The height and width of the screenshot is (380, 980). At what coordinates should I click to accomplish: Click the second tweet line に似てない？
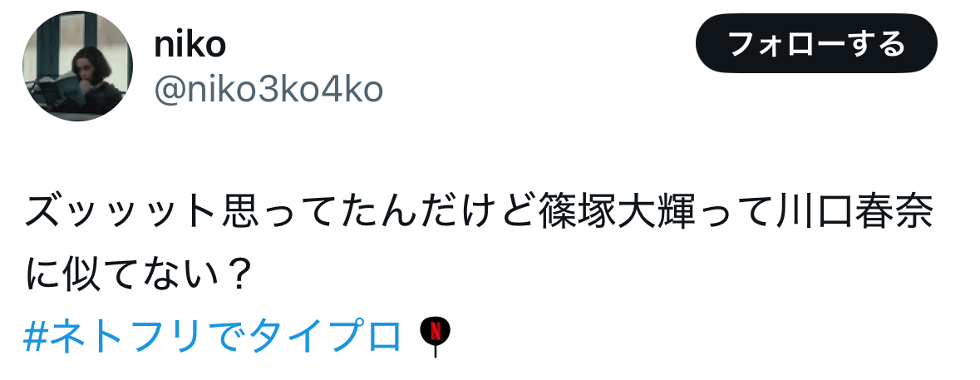point(137,274)
